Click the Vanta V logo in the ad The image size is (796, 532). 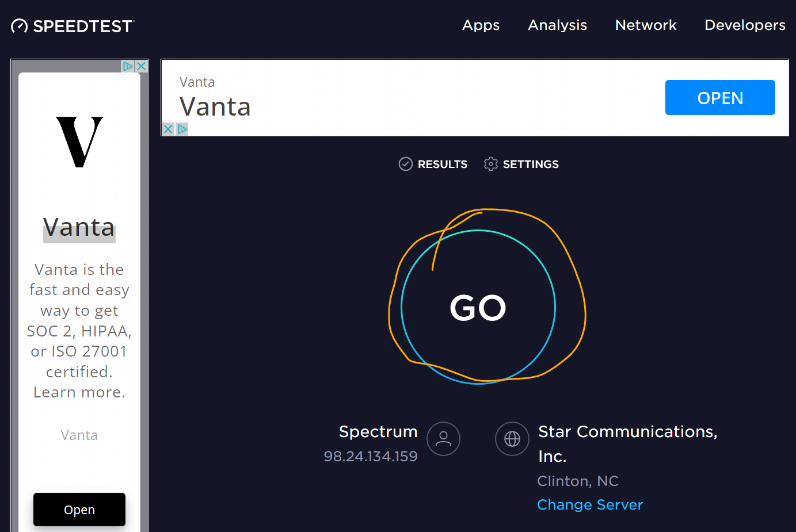pyautogui.click(x=79, y=142)
